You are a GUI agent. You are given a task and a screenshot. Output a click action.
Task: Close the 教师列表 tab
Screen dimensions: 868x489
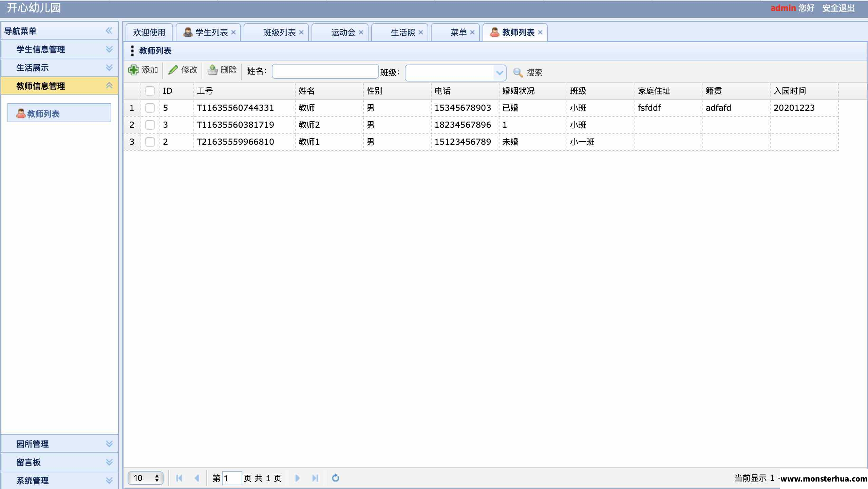point(540,32)
